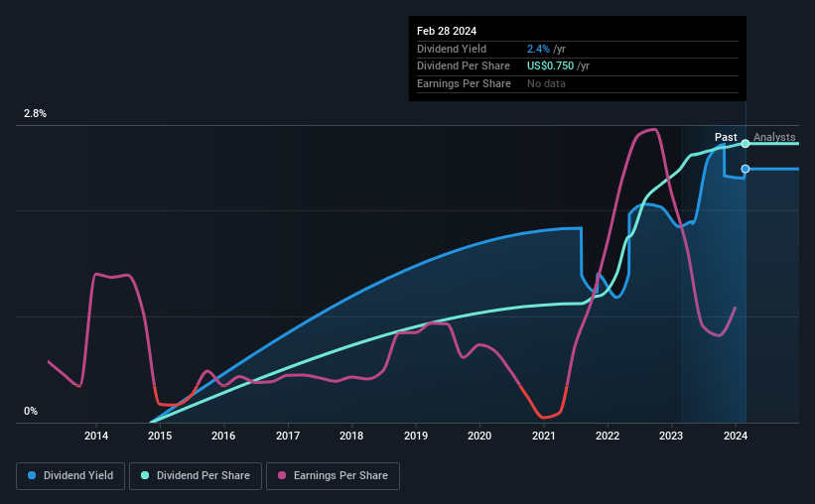Screen dimensions: 815x504
Task: Click the 2.8% y-axis top label
Action: click(x=35, y=114)
